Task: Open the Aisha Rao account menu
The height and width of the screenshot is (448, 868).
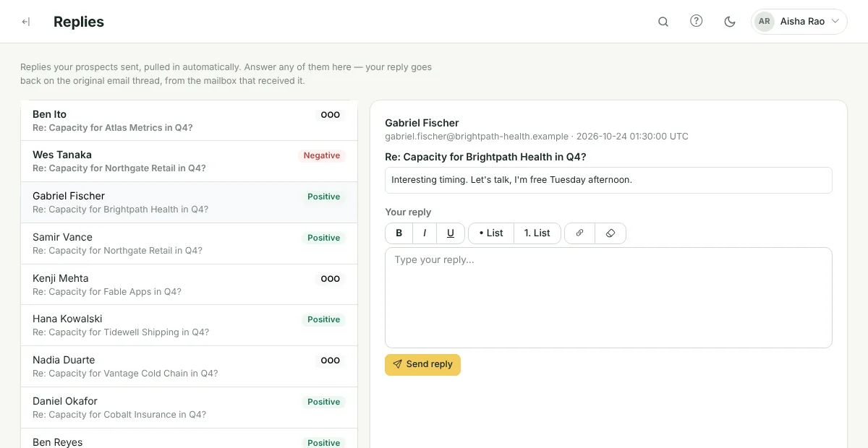Action: pos(799,22)
